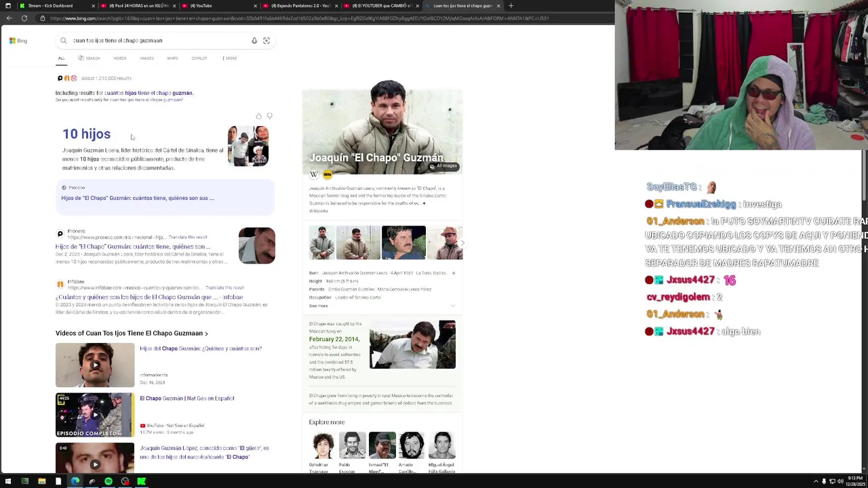Click the thumbs down feedback icon

tap(269, 117)
